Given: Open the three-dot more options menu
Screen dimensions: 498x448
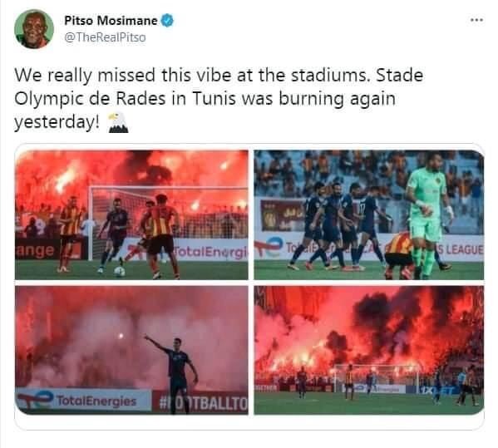Looking at the screenshot, I should click(476, 20).
